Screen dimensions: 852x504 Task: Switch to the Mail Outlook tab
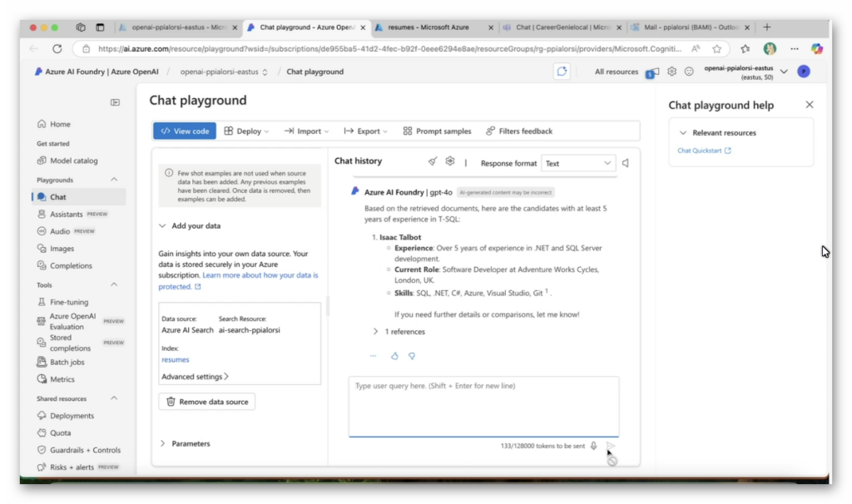point(691,27)
